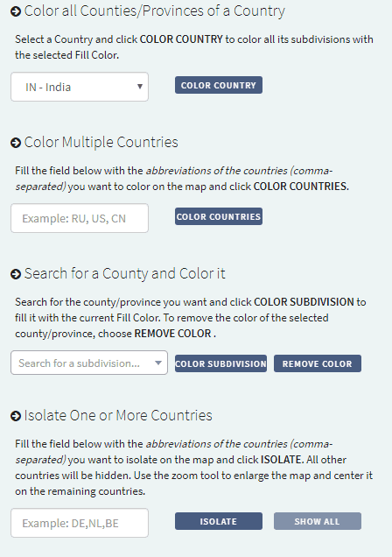Click the COLOR COUNTRIES button

[x=219, y=216]
